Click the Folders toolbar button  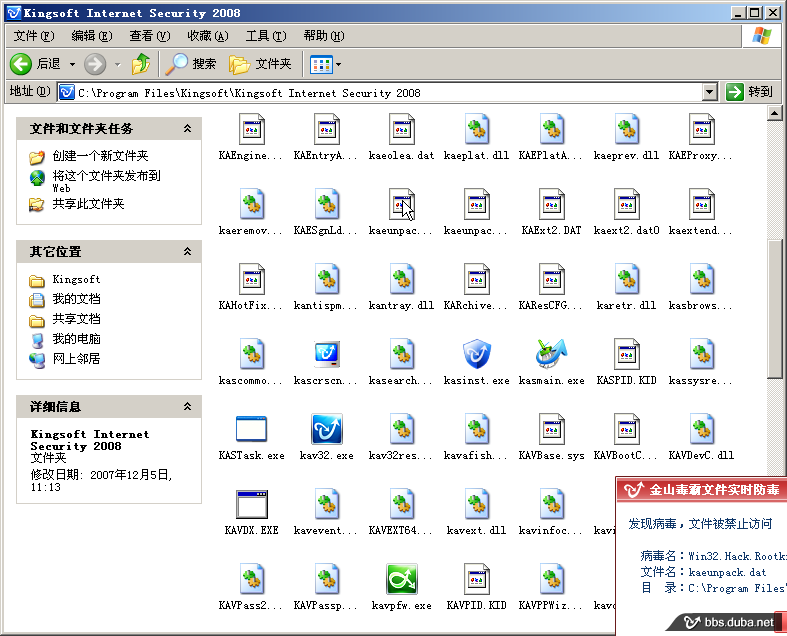pyautogui.click(x=260, y=64)
